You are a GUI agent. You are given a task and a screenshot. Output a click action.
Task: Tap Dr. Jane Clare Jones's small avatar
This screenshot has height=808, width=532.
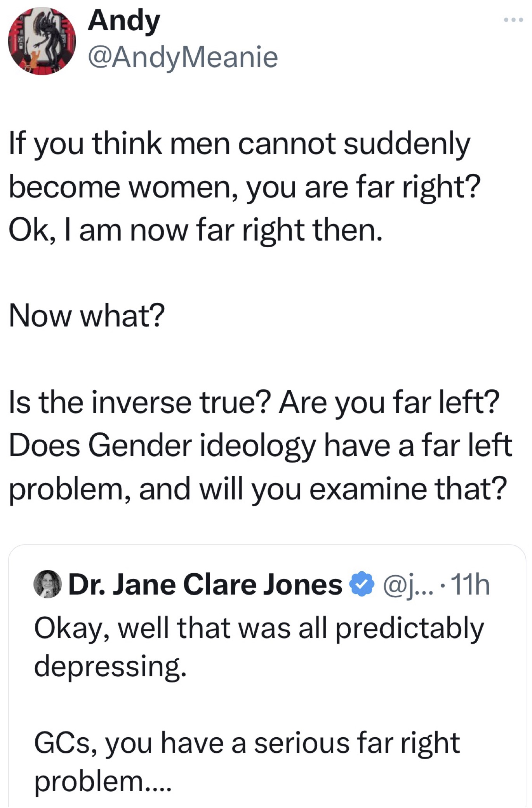pos(48,584)
